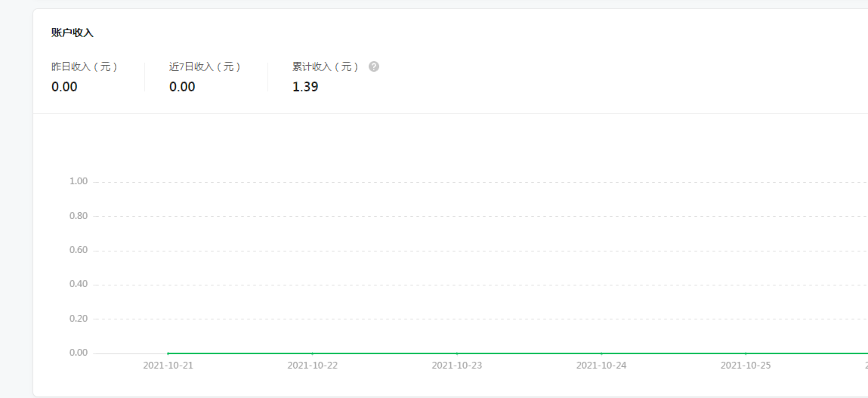
Task: Click the 0.00 value under 近7日收入
Action: (182, 87)
